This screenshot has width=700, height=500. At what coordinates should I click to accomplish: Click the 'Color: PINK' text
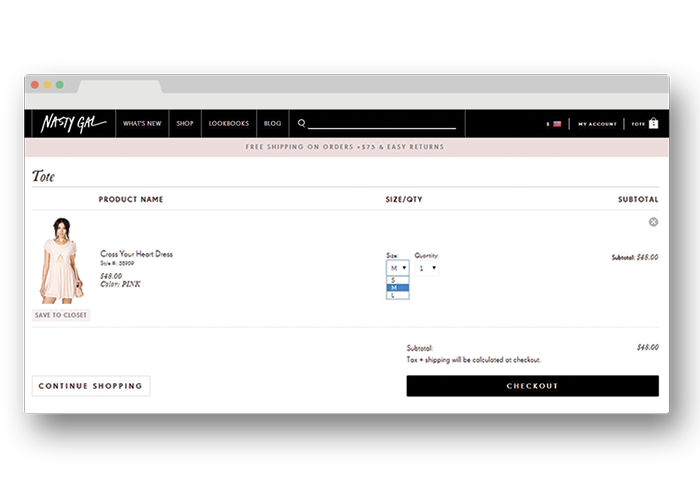pos(120,284)
